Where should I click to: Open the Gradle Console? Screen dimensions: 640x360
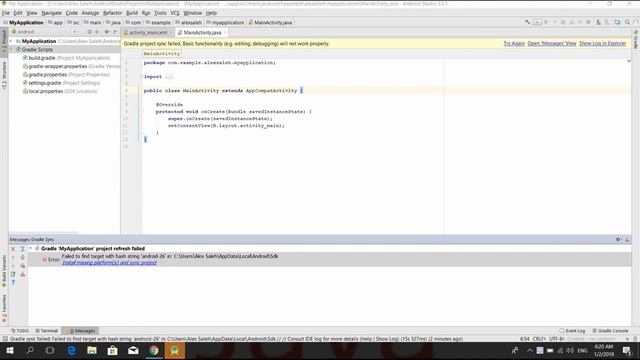(610, 331)
